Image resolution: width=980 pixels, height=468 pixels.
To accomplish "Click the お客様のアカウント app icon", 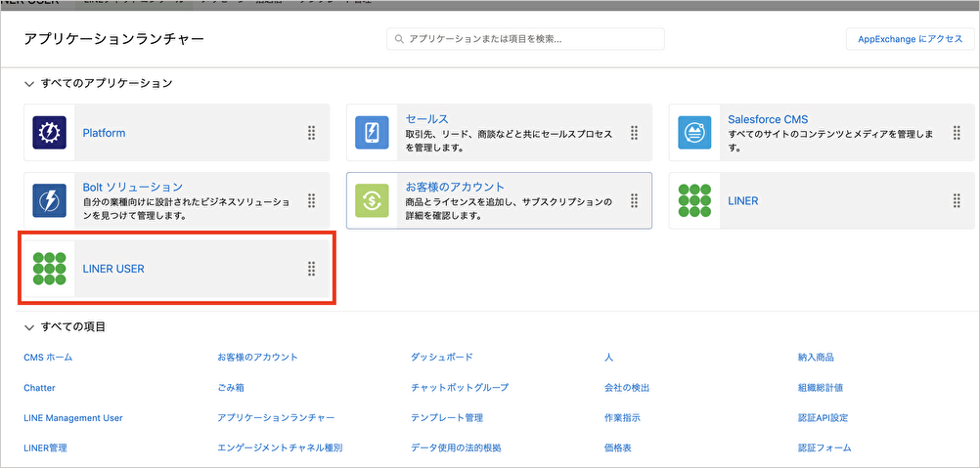I will pyautogui.click(x=372, y=201).
